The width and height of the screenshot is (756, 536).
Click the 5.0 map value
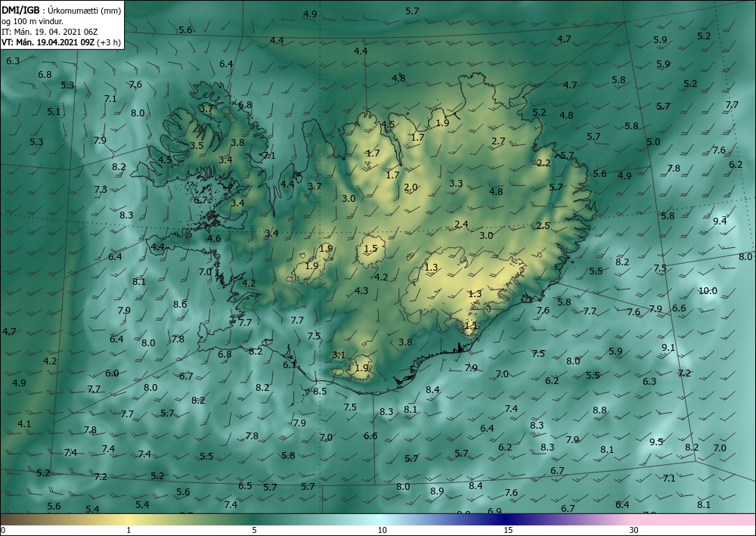pyautogui.click(x=653, y=141)
